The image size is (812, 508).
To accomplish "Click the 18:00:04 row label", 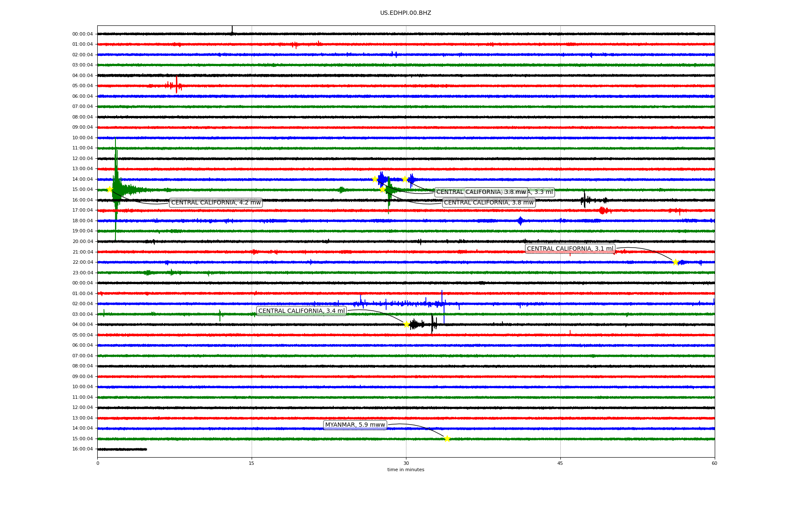I will [82, 221].
